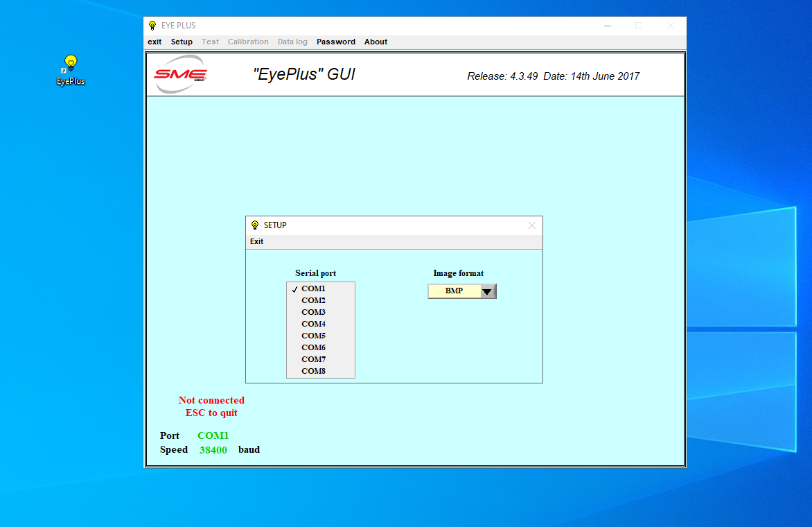Select COM2 as serial port
812x527 pixels.
pos(313,300)
